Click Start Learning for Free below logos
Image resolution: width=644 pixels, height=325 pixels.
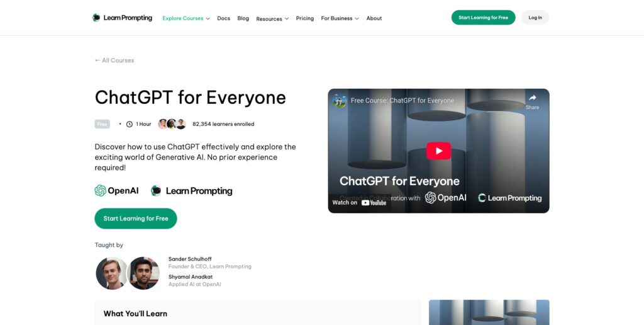coord(136,219)
